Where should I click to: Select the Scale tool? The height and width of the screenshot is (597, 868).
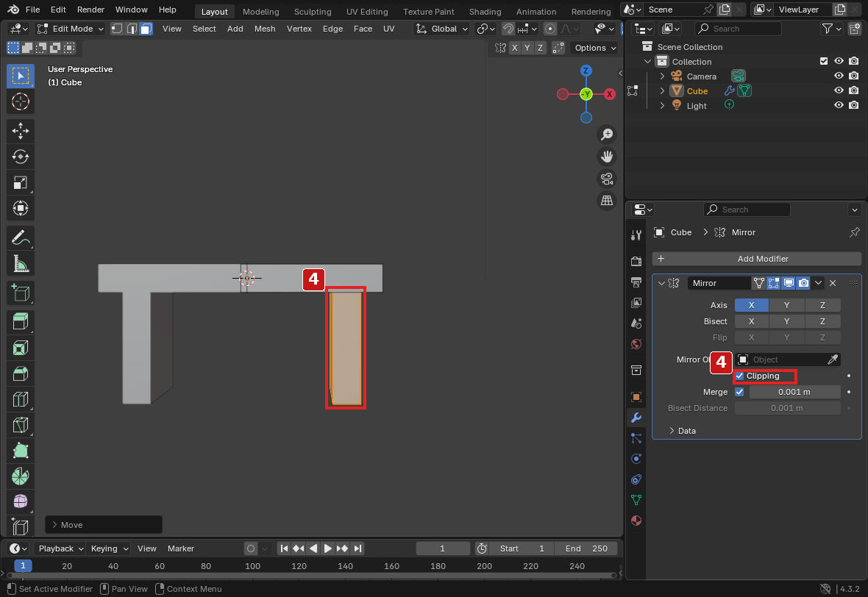point(21,182)
